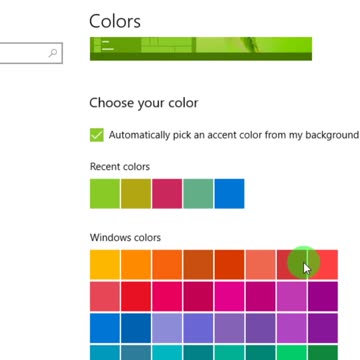
Task: Pick the first blue swatch in Windows colors third row
Action: (105, 328)
